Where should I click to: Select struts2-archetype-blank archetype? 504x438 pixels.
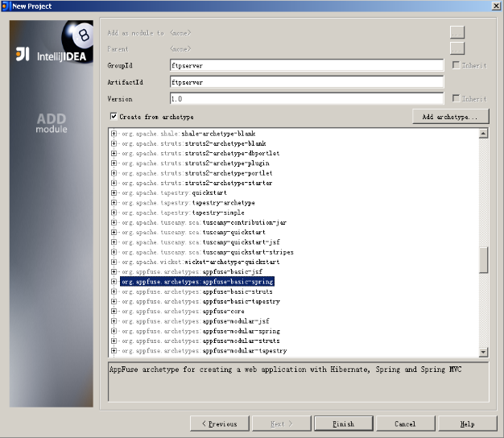point(194,143)
